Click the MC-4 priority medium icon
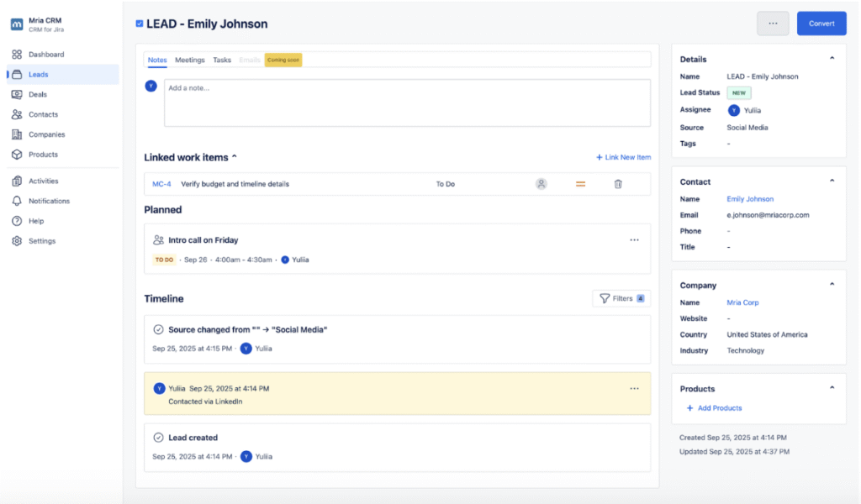 pyautogui.click(x=580, y=184)
